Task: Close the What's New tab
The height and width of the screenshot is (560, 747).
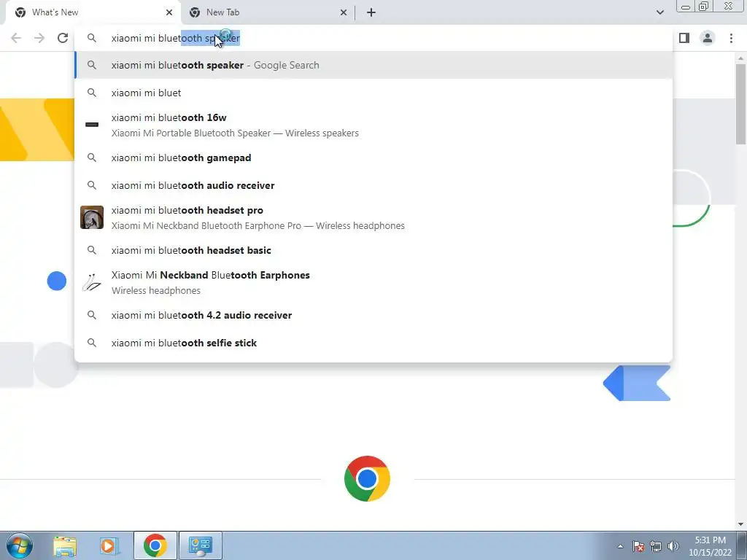Action: (x=169, y=12)
